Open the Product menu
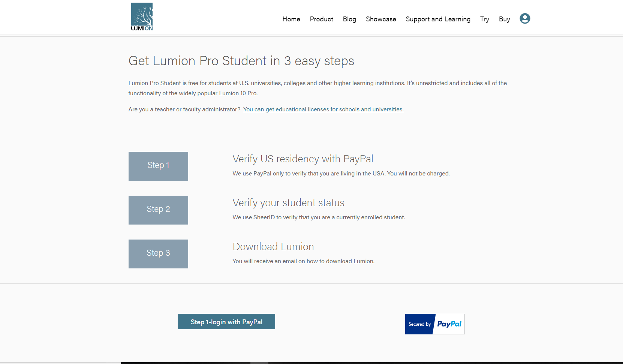This screenshot has height=364, width=623. click(322, 19)
